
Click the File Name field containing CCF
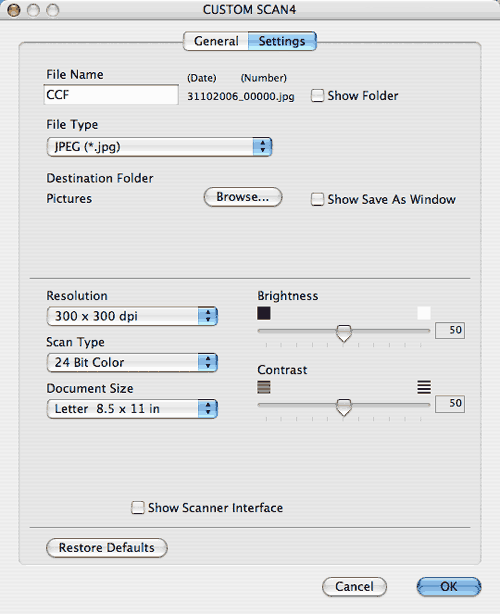pyautogui.click(x=111, y=95)
